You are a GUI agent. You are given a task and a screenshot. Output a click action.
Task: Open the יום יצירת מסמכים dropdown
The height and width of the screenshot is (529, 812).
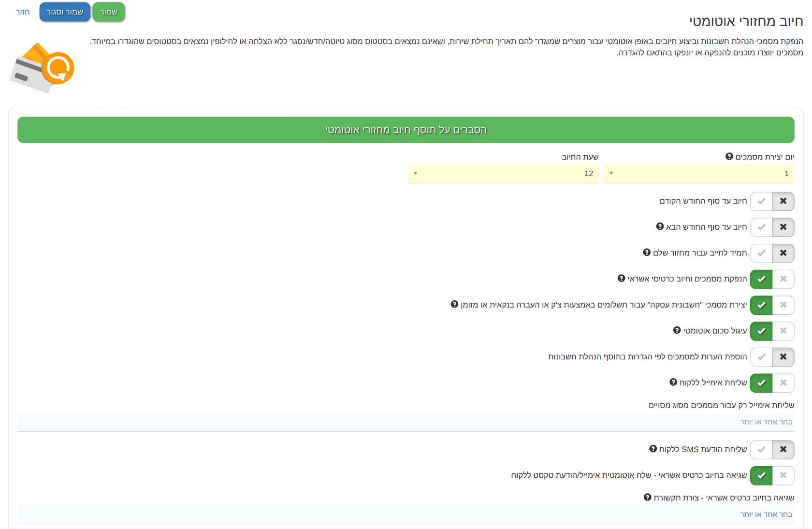[x=699, y=174]
